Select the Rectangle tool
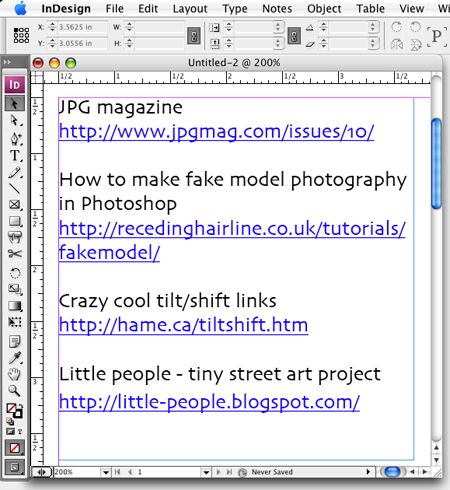This screenshot has width=450, height=490. point(14,221)
